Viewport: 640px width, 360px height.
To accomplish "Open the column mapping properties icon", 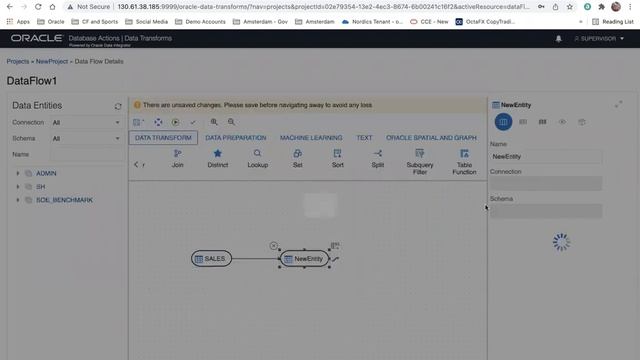I will (542, 122).
